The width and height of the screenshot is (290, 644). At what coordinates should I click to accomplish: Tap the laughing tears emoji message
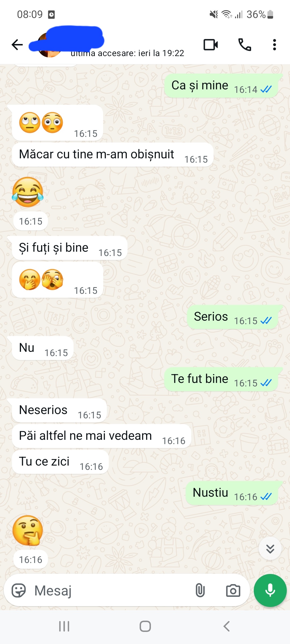point(28,192)
